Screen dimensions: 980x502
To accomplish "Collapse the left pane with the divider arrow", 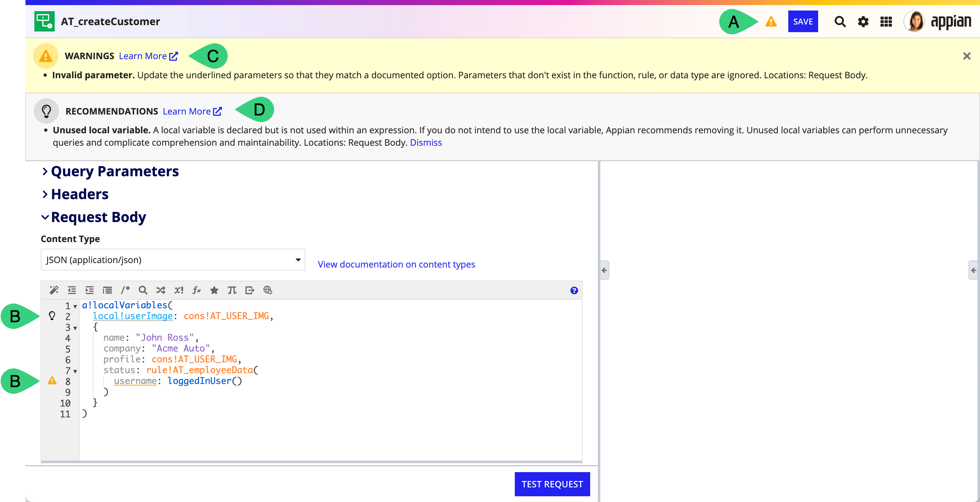I will [x=604, y=270].
